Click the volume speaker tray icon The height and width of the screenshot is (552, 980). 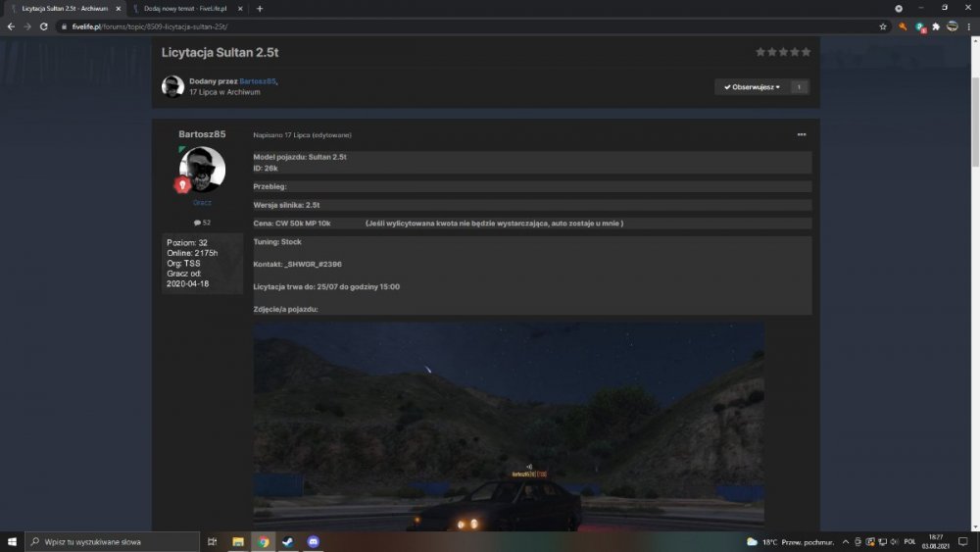coord(895,541)
